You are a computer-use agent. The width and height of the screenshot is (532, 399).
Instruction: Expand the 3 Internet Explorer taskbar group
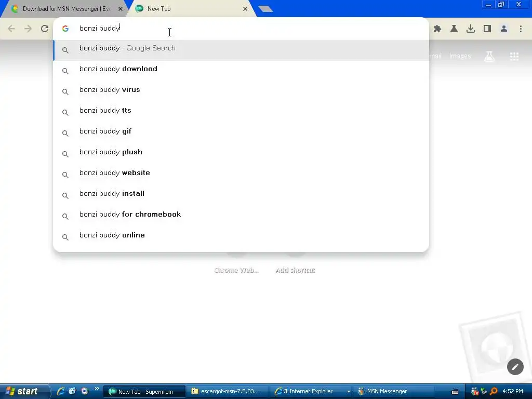pos(311,392)
